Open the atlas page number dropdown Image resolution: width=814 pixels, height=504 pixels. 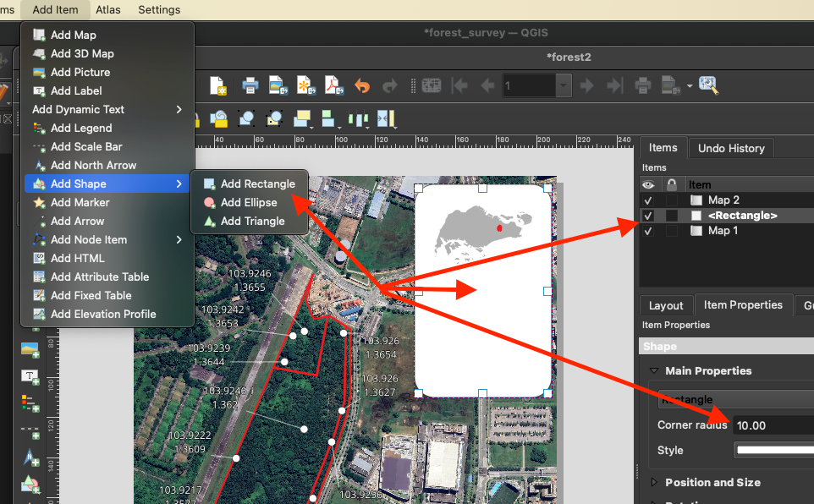click(564, 85)
